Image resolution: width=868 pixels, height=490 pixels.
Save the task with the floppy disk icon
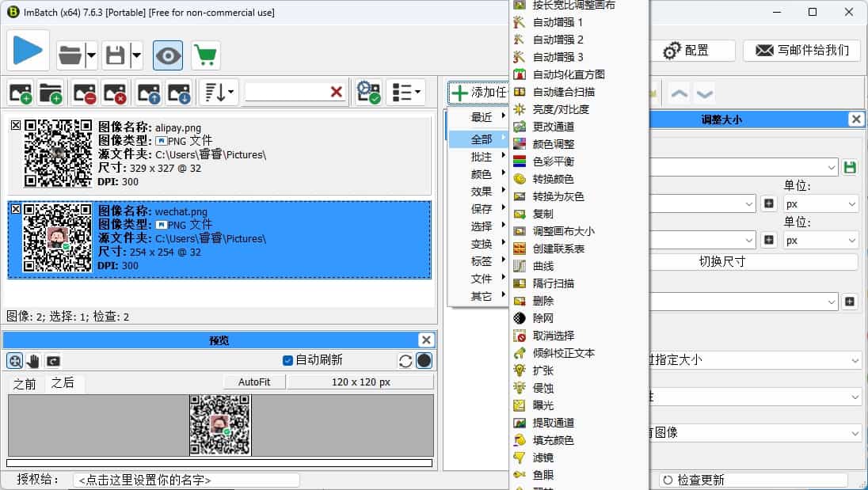tap(115, 55)
